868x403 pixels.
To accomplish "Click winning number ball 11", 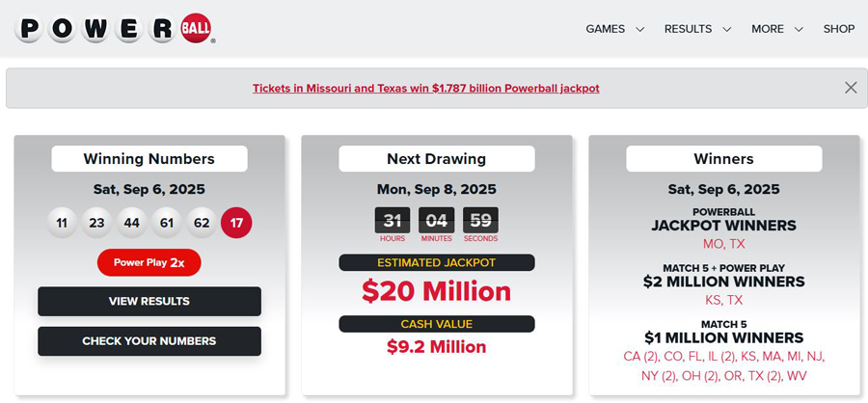I will pos(62,223).
